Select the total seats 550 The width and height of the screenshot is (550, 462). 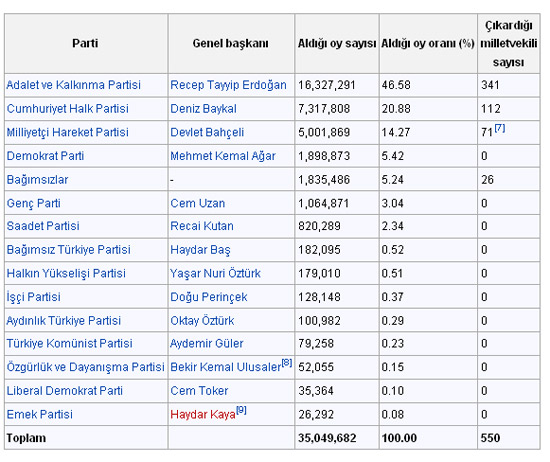490,438
